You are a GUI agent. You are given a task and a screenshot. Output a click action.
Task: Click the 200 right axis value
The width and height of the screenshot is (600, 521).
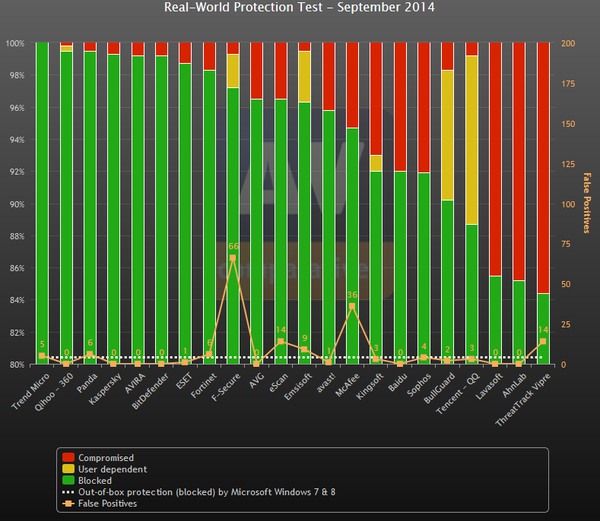coord(568,43)
